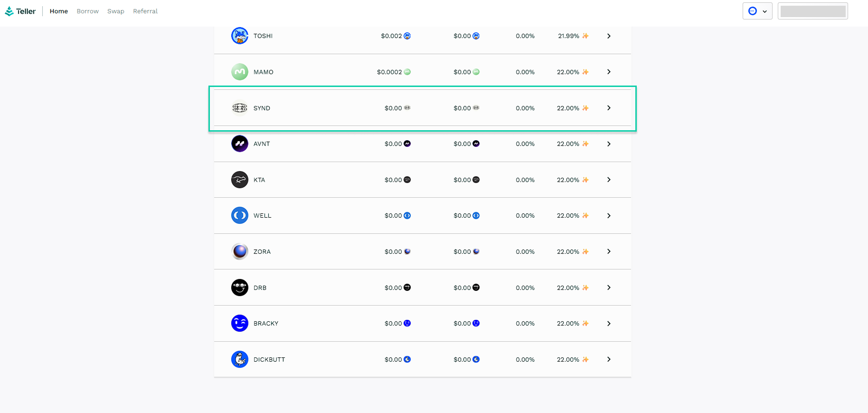Click the Teller logo in header
868x413 pixels.
20,11
